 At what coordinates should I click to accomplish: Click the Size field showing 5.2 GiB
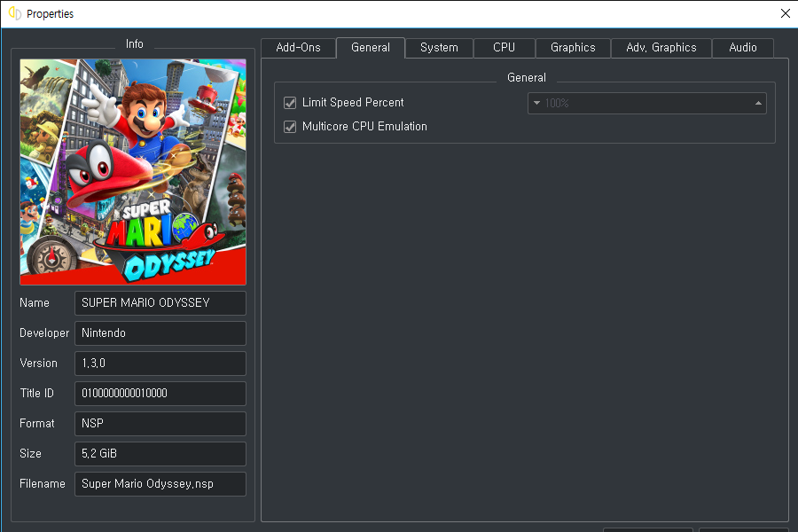pyautogui.click(x=160, y=454)
